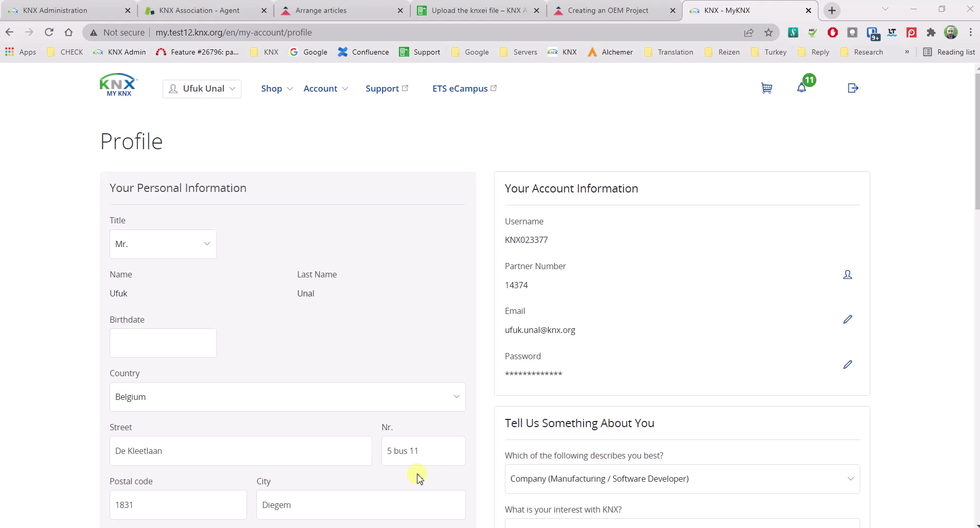980x528 pixels.
Task: Click the partner number 14374
Action: (x=516, y=285)
